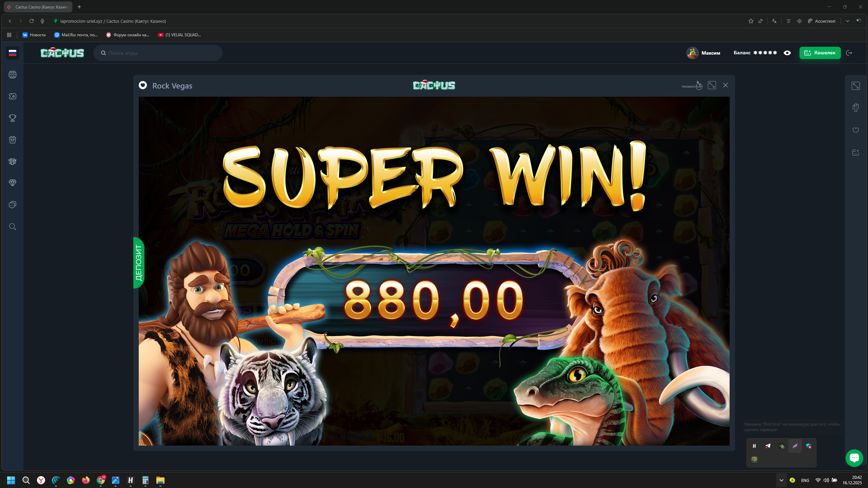Toggle fullscreen for the Rock Vegas game
This screenshot has width=868, height=488.
tap(712, 85)
